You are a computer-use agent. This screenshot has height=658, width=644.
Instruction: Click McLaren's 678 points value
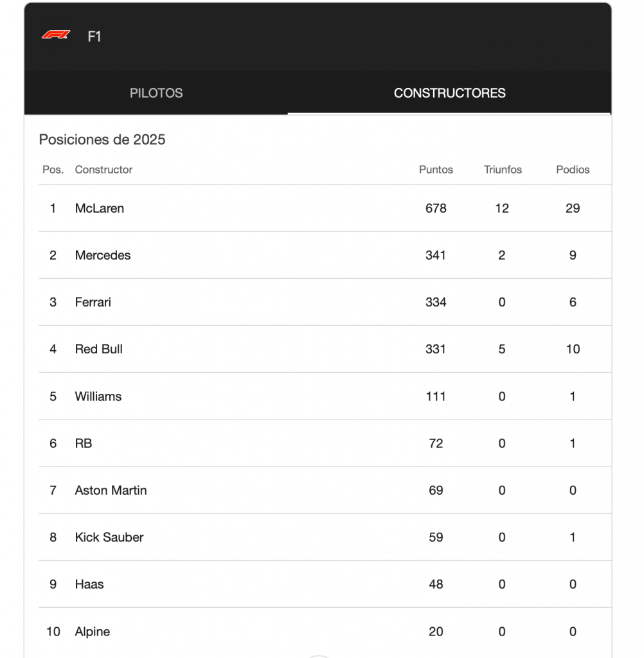tap(436, 208)
